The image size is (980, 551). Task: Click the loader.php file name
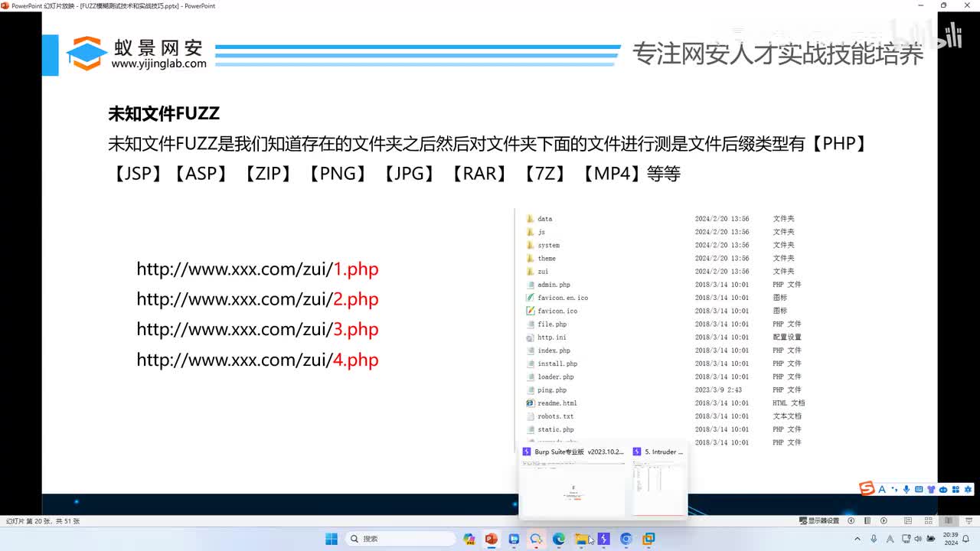click(x=556, y=377)
